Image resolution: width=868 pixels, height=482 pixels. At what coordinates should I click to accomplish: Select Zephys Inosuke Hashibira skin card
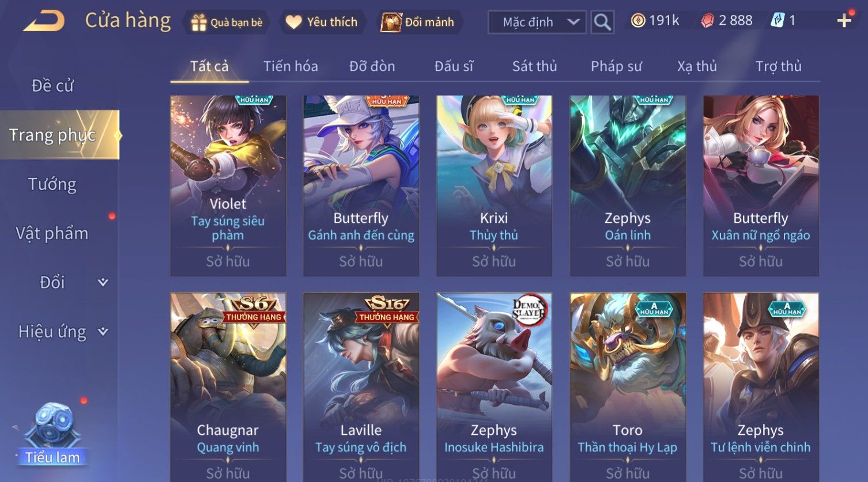pyautogui.click(x=494, y=386)
